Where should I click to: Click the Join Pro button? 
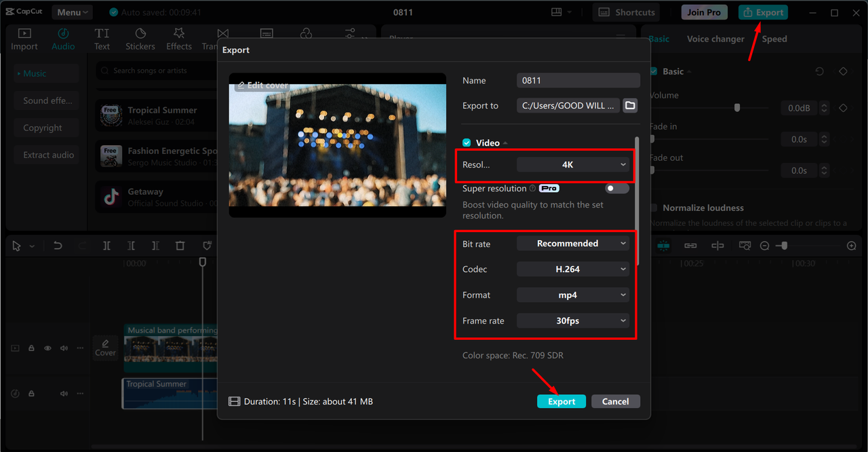[x=704, y=12]
